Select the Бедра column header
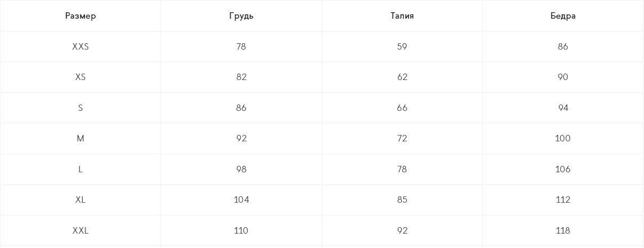Viewport: 644px width, 248px height. pyautogui.click(x=563, y=16)
